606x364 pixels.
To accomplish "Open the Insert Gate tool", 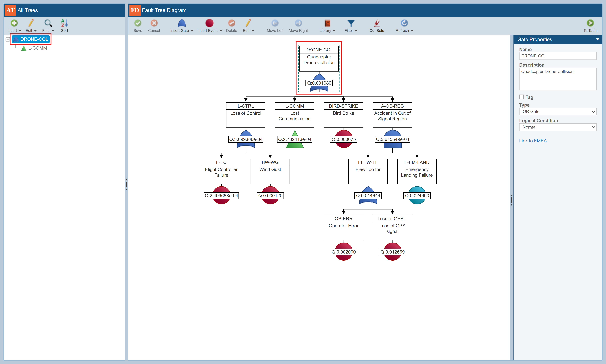I will pyautogui.click(x=182, y=23).
